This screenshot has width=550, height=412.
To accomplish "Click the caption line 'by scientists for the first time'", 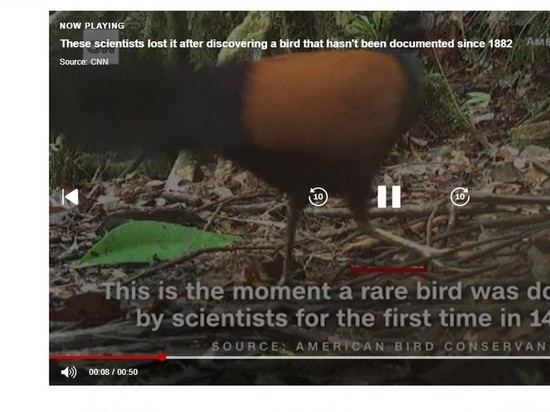I will coord(343,318).
